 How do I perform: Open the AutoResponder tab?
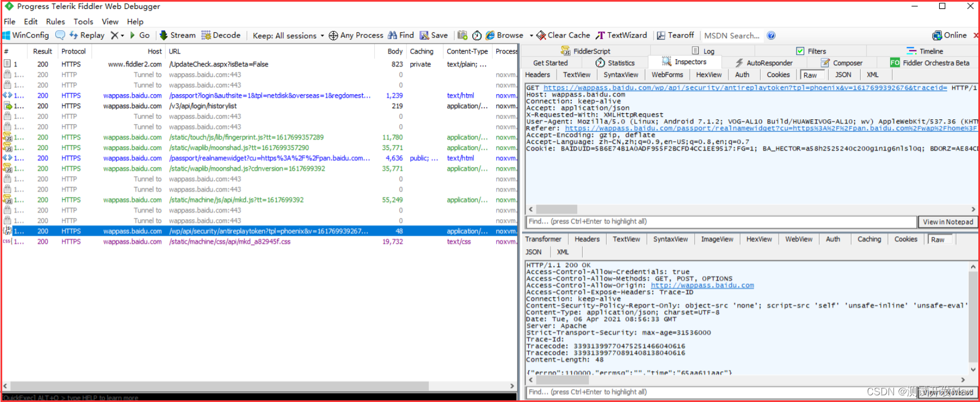click(x=764, y=63)
